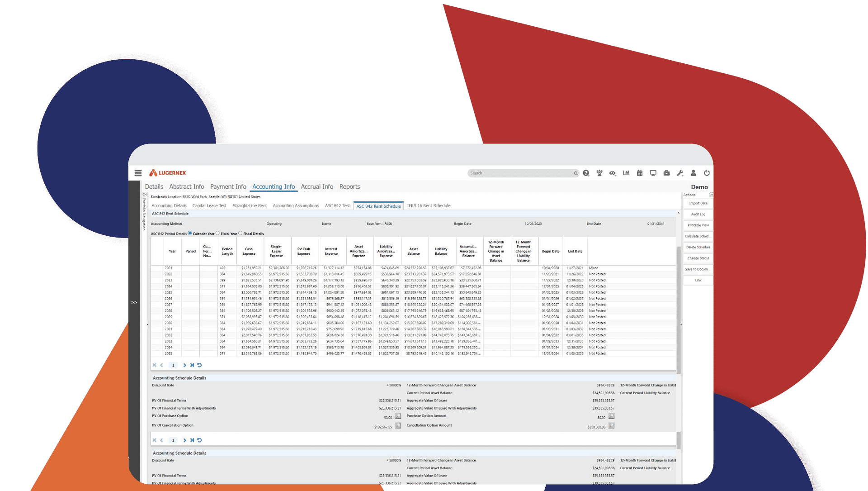Click the briefcase icon
Image resolution: width=868 pixels, height=491 pixels.
[x=666, y=173]
